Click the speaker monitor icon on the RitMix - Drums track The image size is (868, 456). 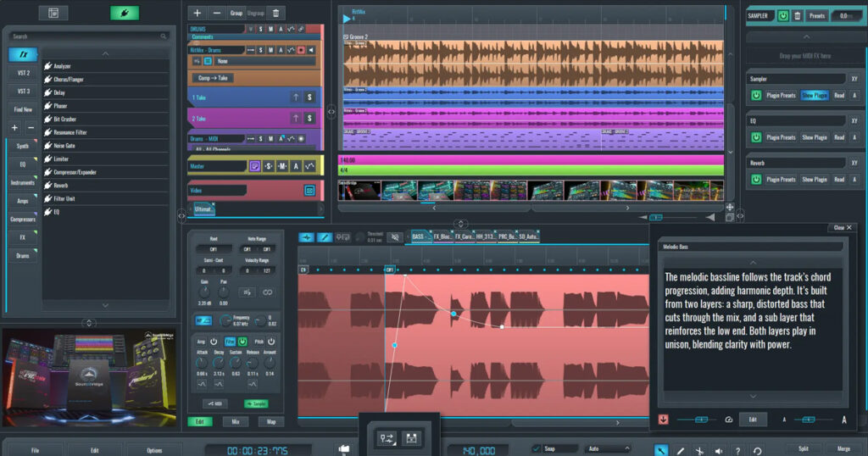pos(311,50)
